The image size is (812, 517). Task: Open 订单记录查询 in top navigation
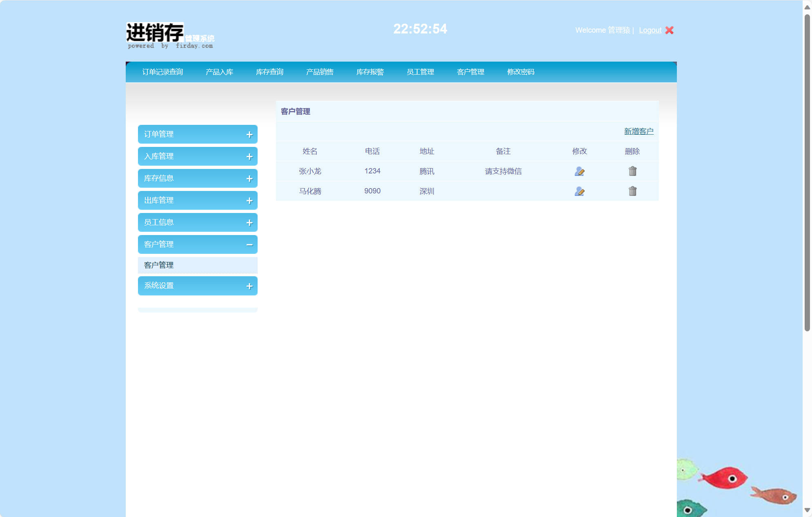[162, 72]
